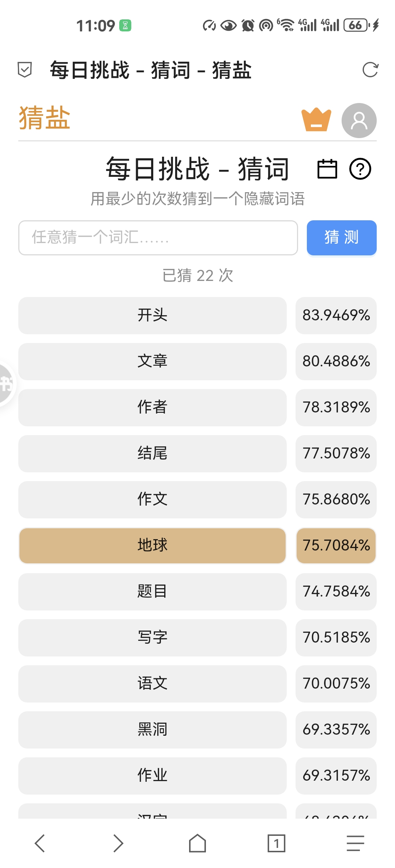Tap the 83.9469% similarity score
395x868 pixels.
pos(336,315)
